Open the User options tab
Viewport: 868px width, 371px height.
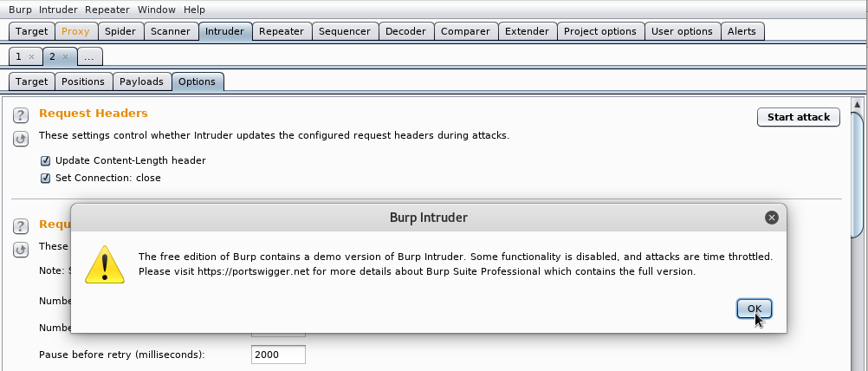pyautogui.click(x=682, y=31)
